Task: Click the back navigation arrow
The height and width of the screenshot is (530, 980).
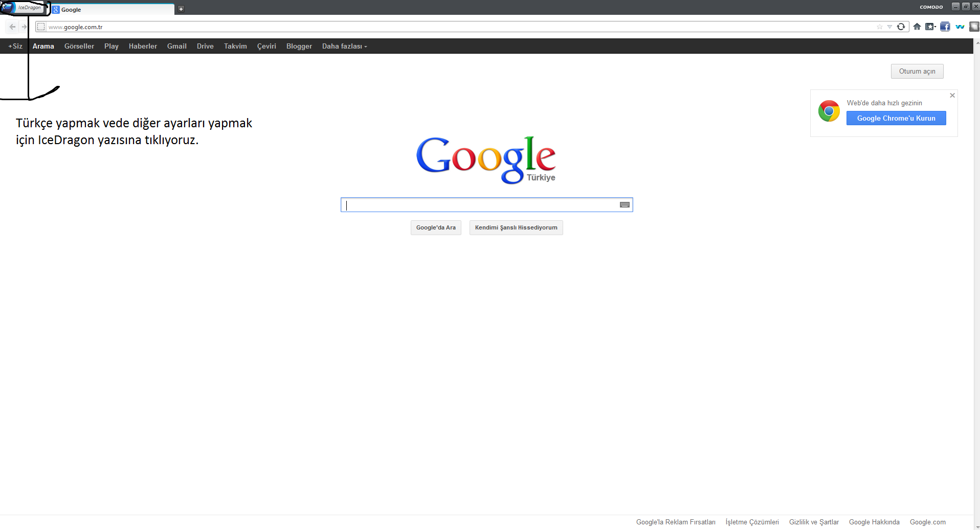Action: (12, 27)
